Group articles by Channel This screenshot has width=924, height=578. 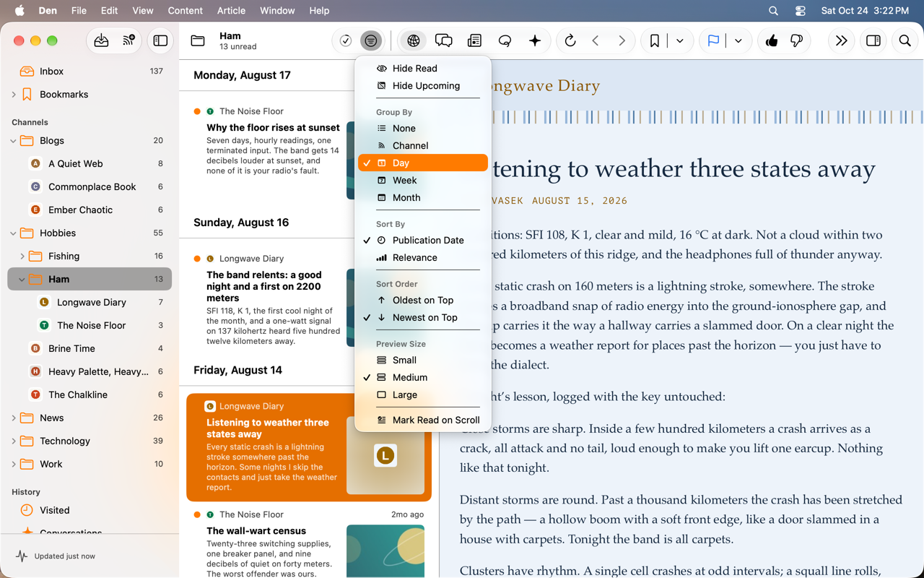[x=423, y=146]
